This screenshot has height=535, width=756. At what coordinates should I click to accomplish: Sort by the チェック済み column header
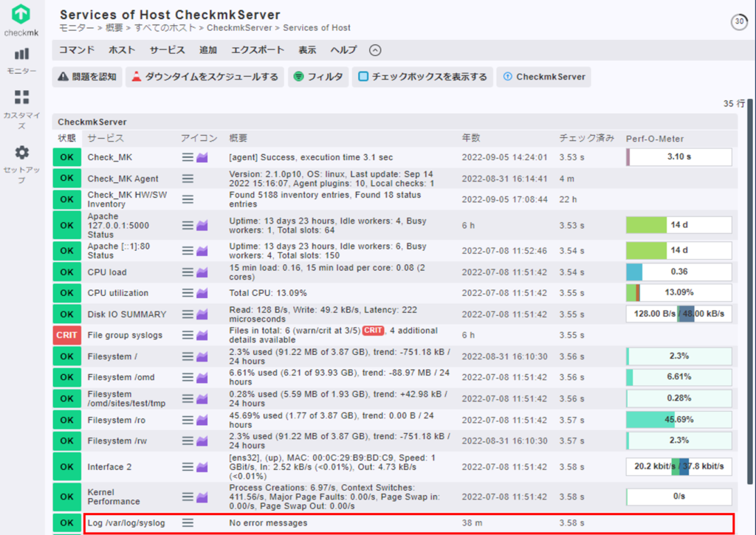(587, 138)
